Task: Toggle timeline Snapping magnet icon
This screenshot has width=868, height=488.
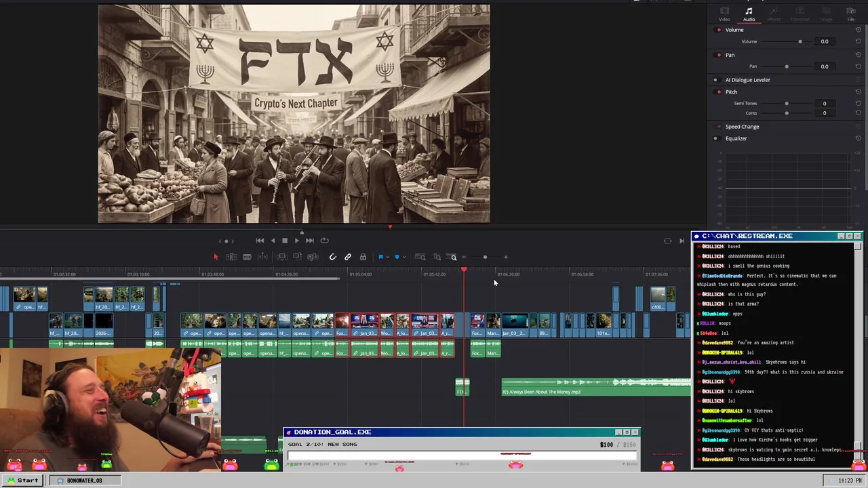Action: click(332, 257)
